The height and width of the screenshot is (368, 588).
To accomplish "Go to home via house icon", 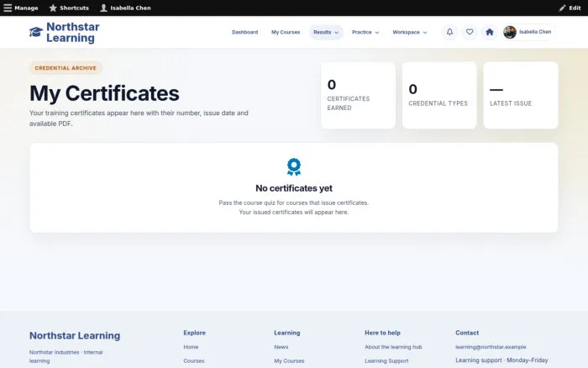I will pos(490,32).
